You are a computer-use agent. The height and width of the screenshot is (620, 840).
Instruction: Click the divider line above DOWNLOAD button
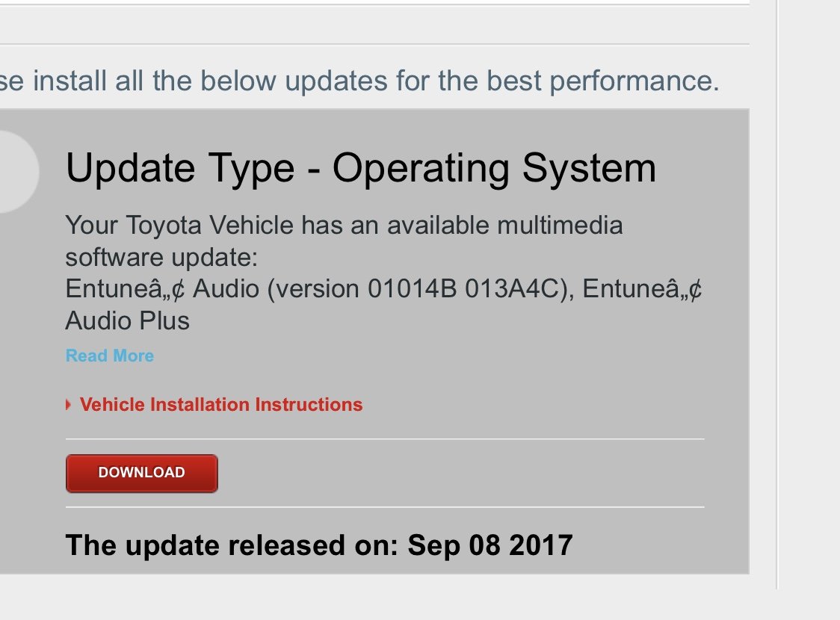pyautogui.click(x=385, y=439)
